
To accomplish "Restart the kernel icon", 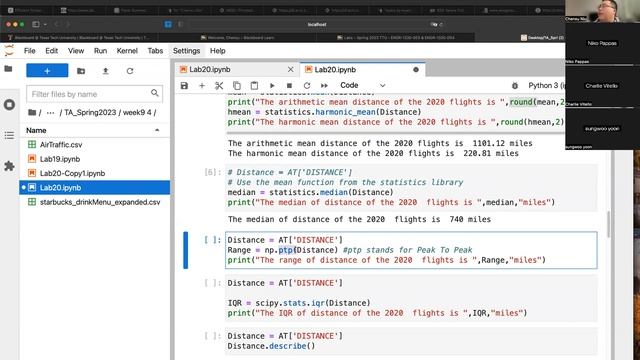I will [x=307, y=86].
